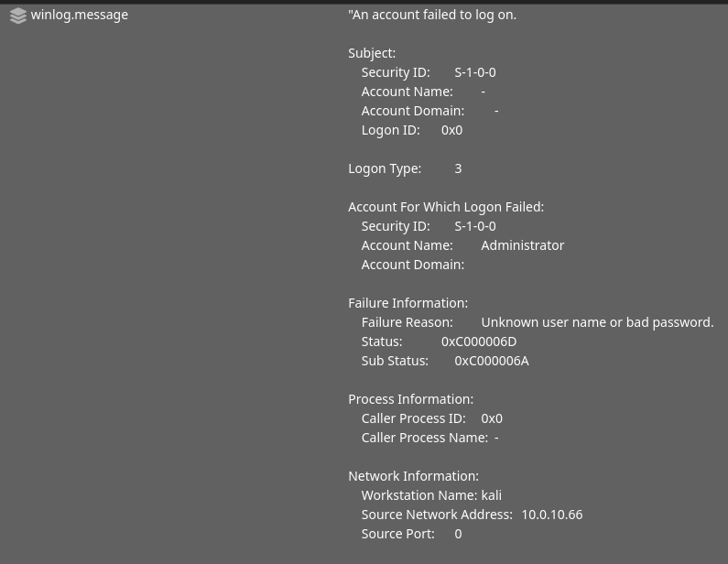Click the source IP address 10.0.10.66
728x564 pixels.
pyautogui.click(x=551, y=515)
